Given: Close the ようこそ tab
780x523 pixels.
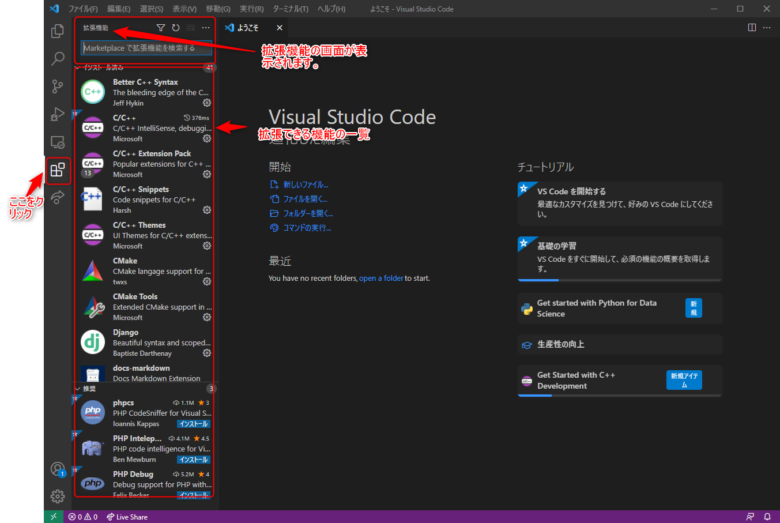Looking at the screenshot, I should click(x=280, y=28).
